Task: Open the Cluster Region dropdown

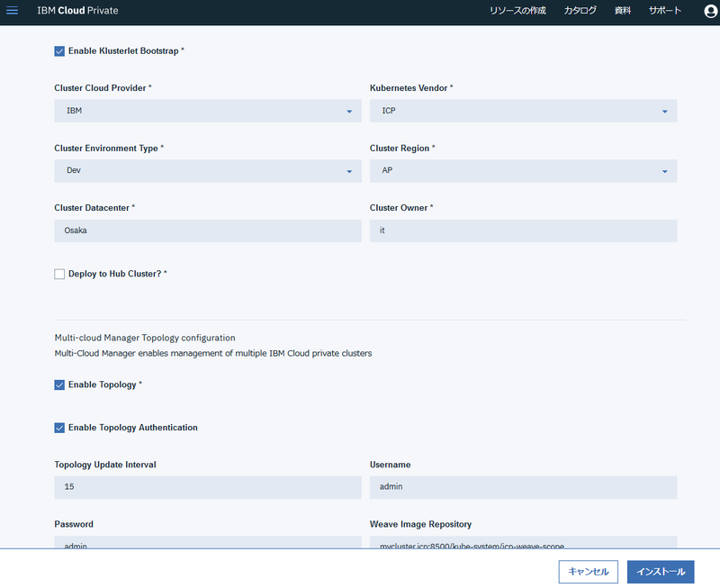Action: click(523, 171)
